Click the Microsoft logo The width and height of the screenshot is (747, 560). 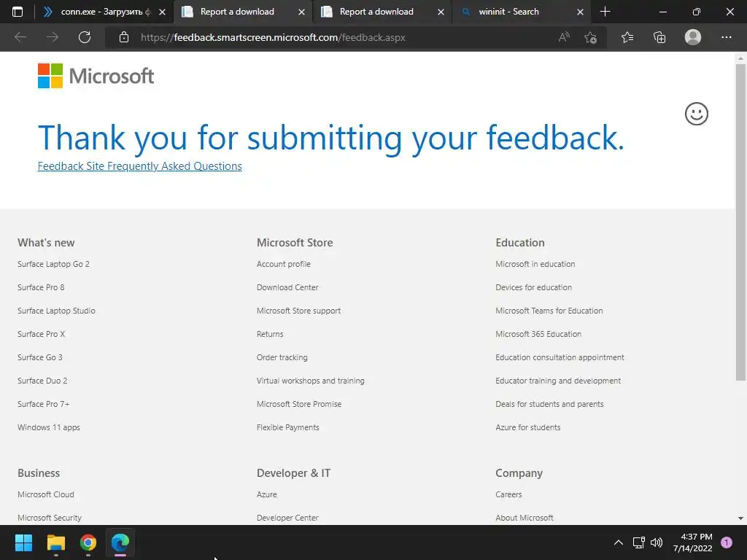[96, 76]
